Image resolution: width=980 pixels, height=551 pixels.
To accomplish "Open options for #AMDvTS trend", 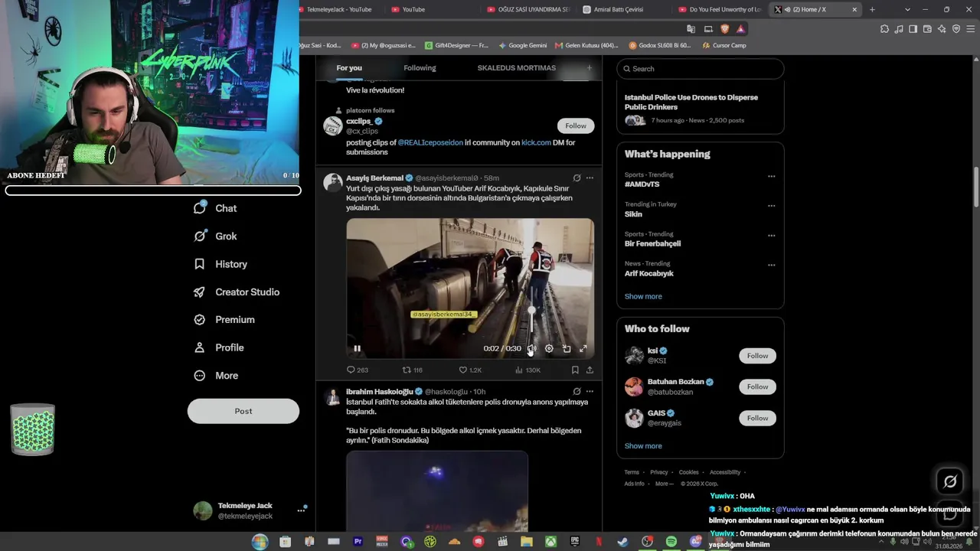I will click(x=771, y=176).
